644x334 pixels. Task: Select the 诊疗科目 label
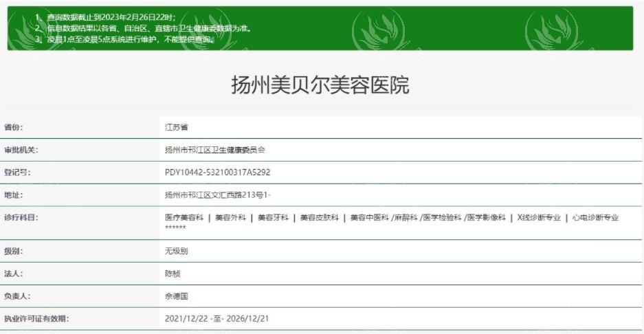(x=21, y=218)
